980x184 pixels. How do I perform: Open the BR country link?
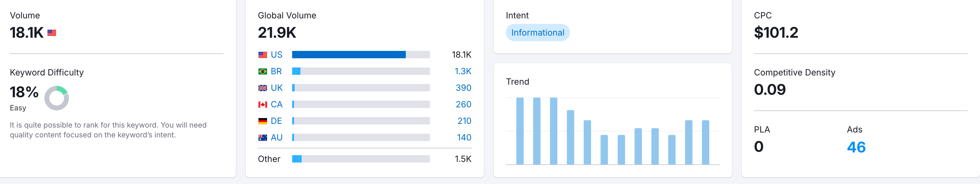[276, 71]
